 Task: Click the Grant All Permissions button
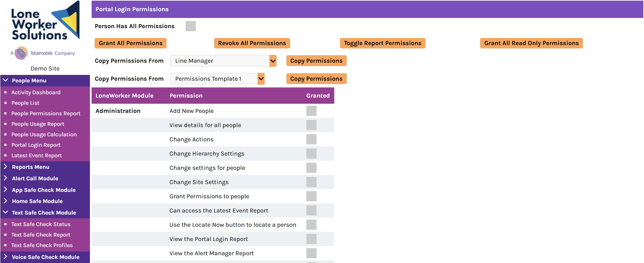(131, 43)
